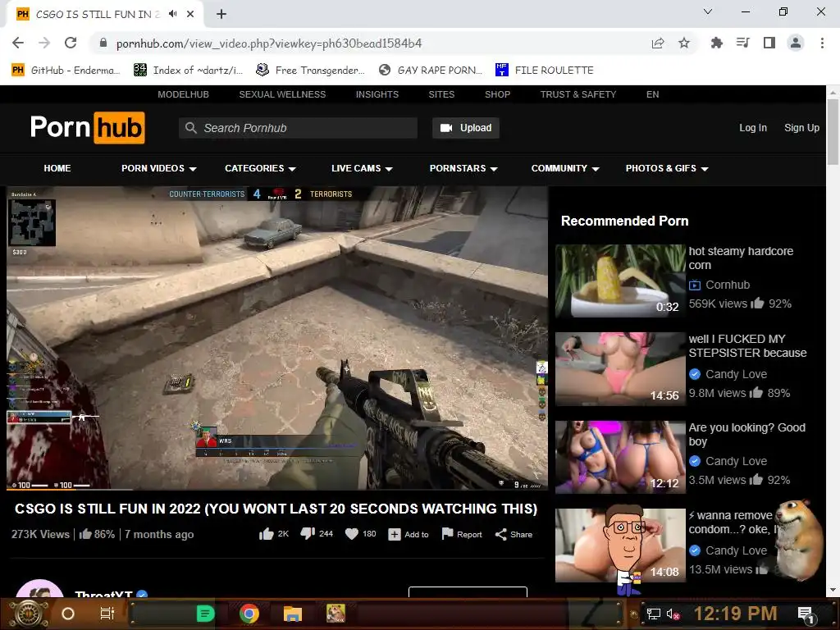Open the share this page icon
The image size is (840, 630).
[658, 43]
